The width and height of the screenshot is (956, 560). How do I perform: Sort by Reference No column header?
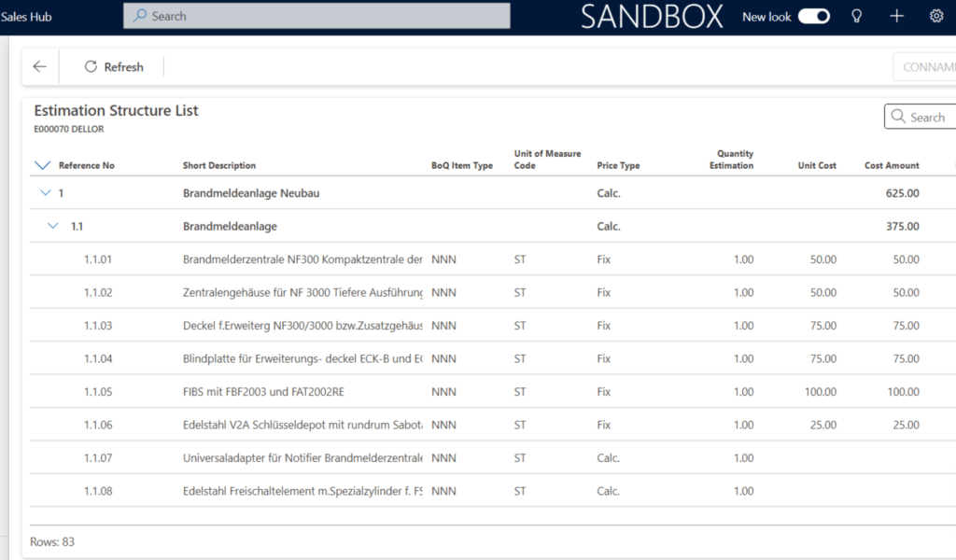pos(87,166)
